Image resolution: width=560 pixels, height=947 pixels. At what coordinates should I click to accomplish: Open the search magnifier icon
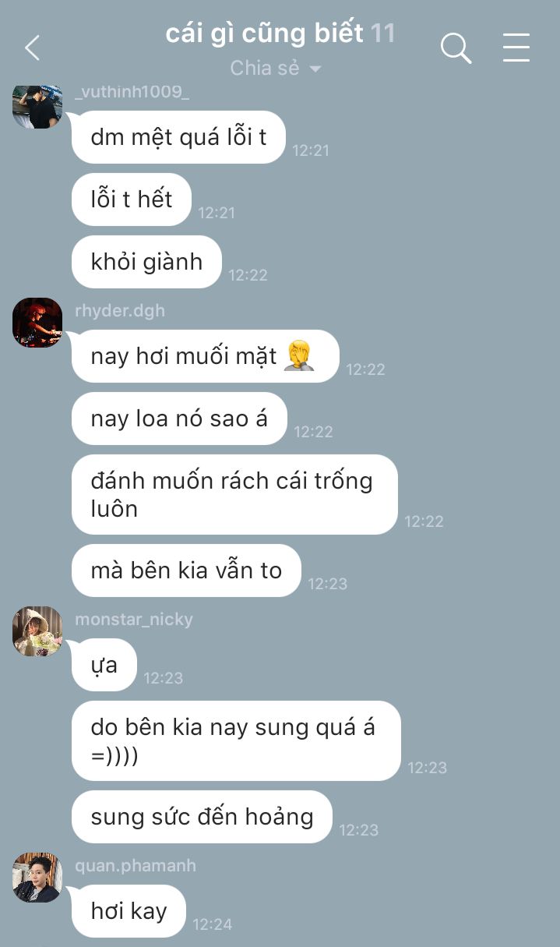pyautogui.click(x=456, y=48)
